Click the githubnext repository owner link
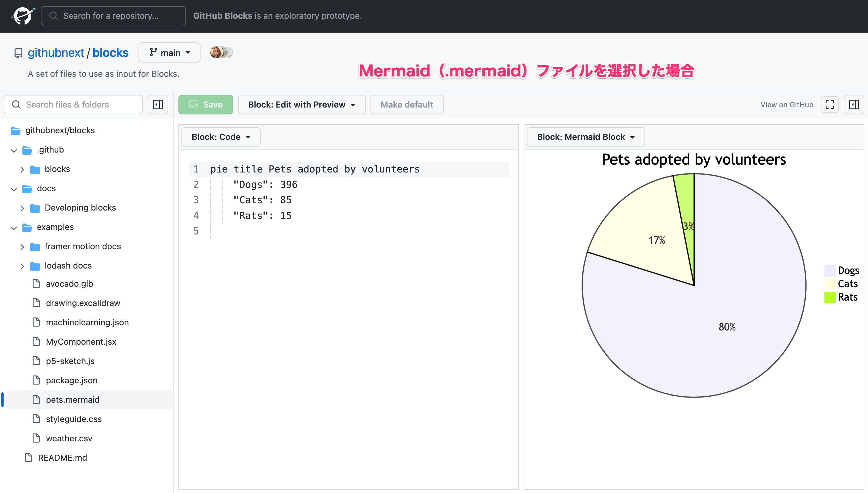The height and width of the screenshot is (493, 868). point(56,52)
